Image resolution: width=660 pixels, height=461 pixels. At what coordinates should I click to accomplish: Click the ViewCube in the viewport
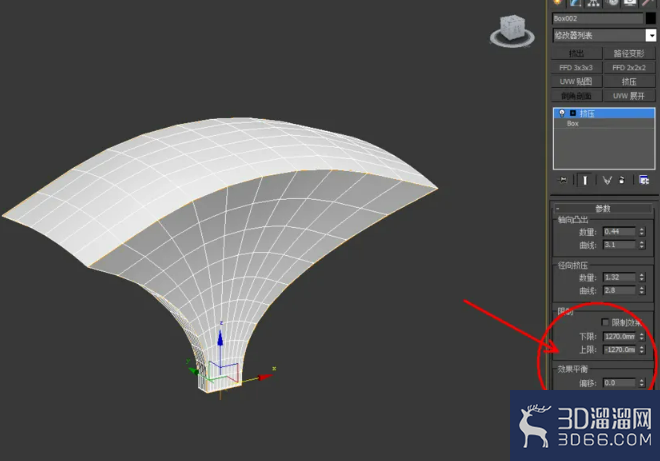click(512, 30)
